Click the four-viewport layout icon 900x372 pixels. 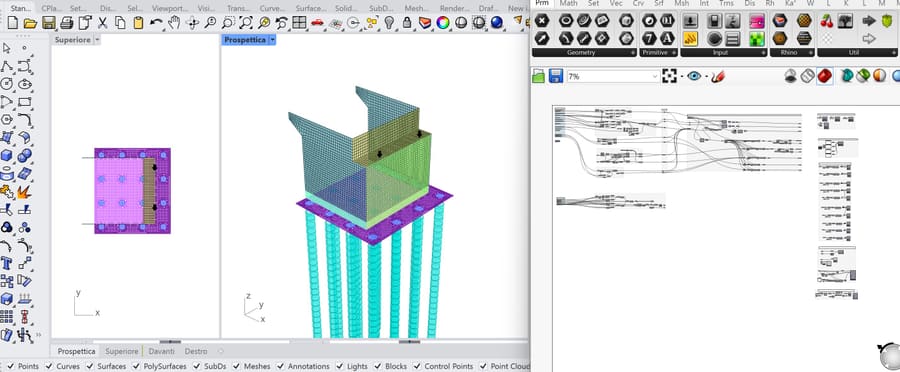[x=299, y=23]
